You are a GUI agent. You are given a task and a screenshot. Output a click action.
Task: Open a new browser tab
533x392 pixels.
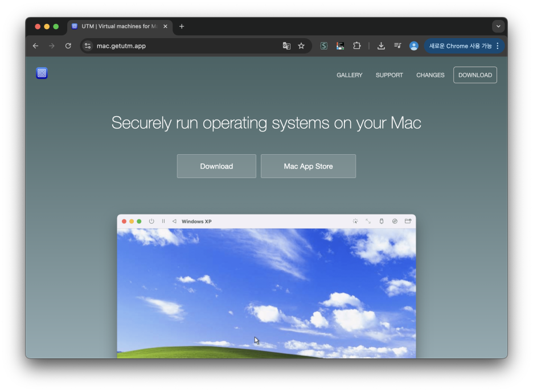click(182, 26)
